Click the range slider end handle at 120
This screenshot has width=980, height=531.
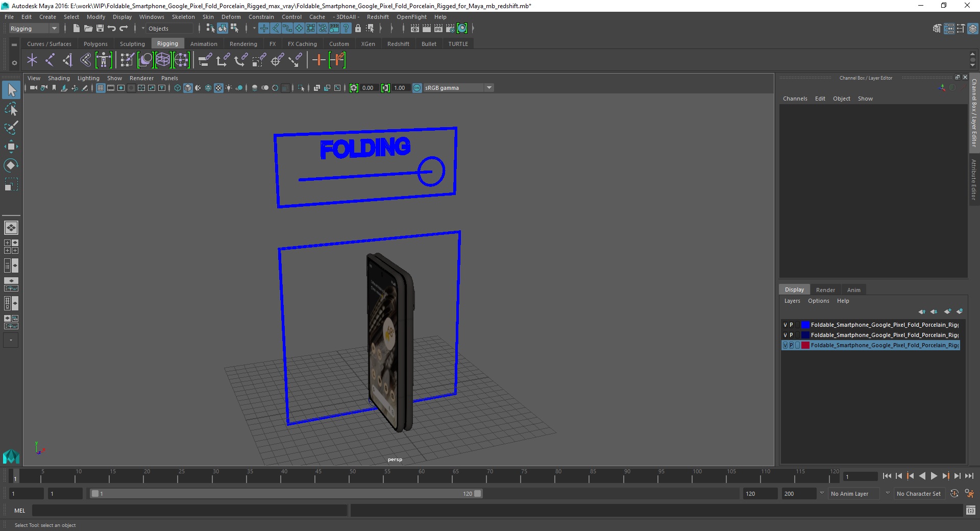(x=478, y=494)
